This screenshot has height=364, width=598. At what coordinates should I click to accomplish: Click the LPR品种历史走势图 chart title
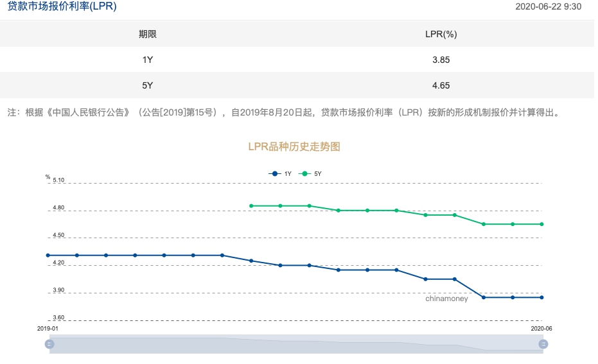point(294,147)
